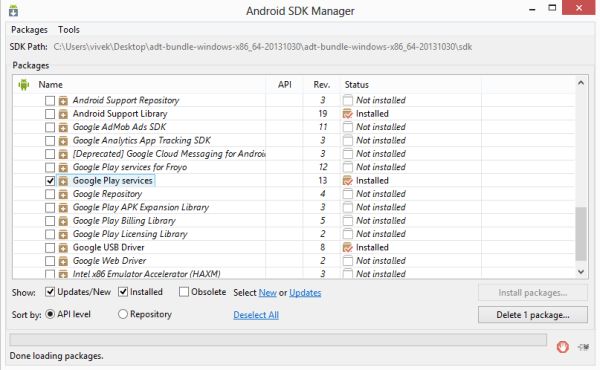
Task: Click the loading progress bar
Action: click(278, 340)
